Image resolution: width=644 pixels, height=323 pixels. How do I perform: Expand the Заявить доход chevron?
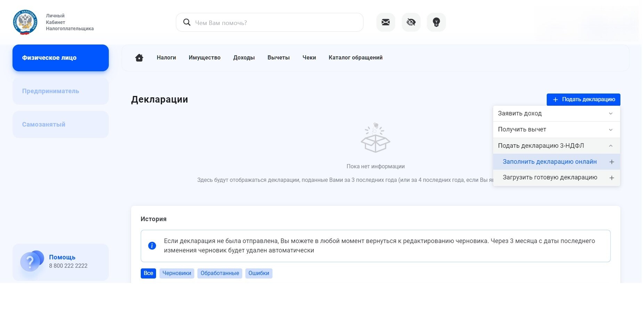click(x=611, y=114)
